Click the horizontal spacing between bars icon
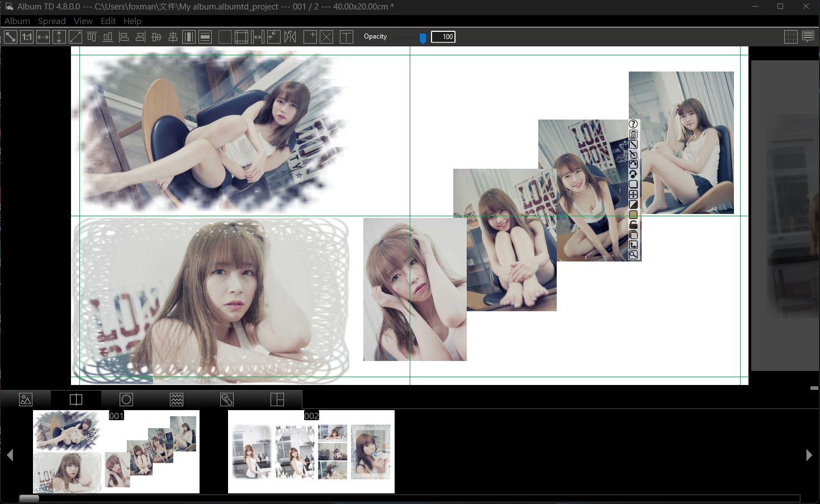Screen dimensions: 820x504 coord(258,37)
